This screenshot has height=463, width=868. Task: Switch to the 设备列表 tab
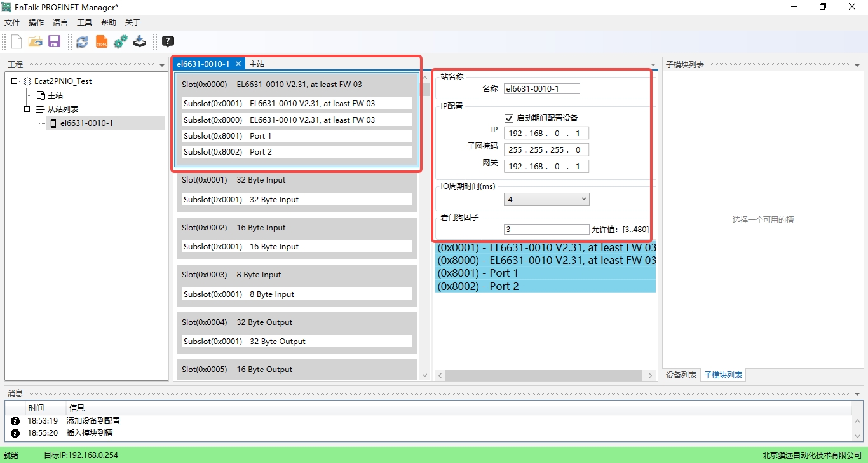click(x=681, y=375)
